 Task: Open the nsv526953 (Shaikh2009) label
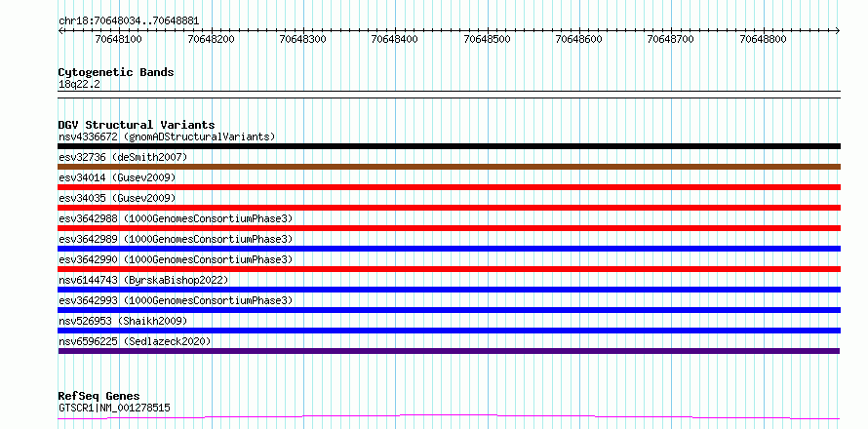pyautogui.click(x=123, y=321)
